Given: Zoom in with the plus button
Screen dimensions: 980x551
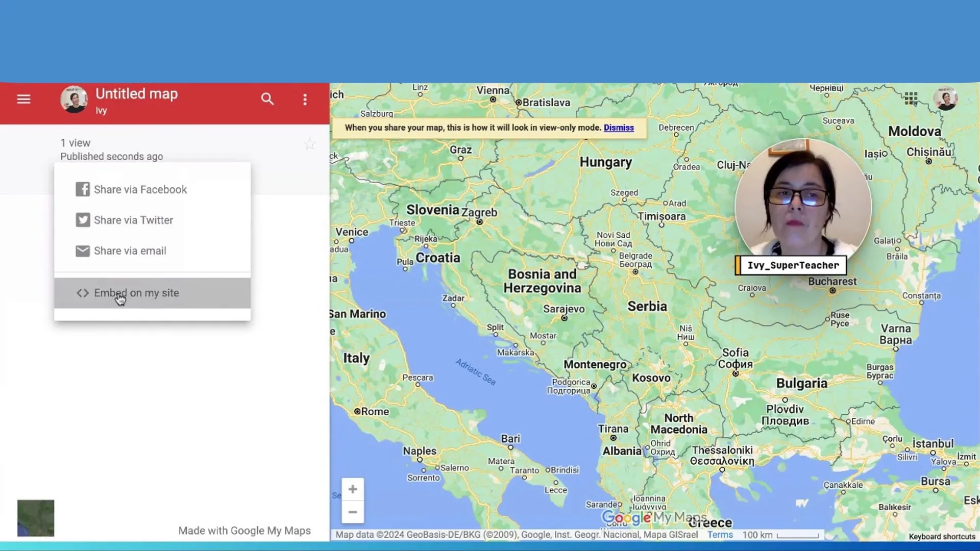Looking at the screenshot, I should click(353, 489).
